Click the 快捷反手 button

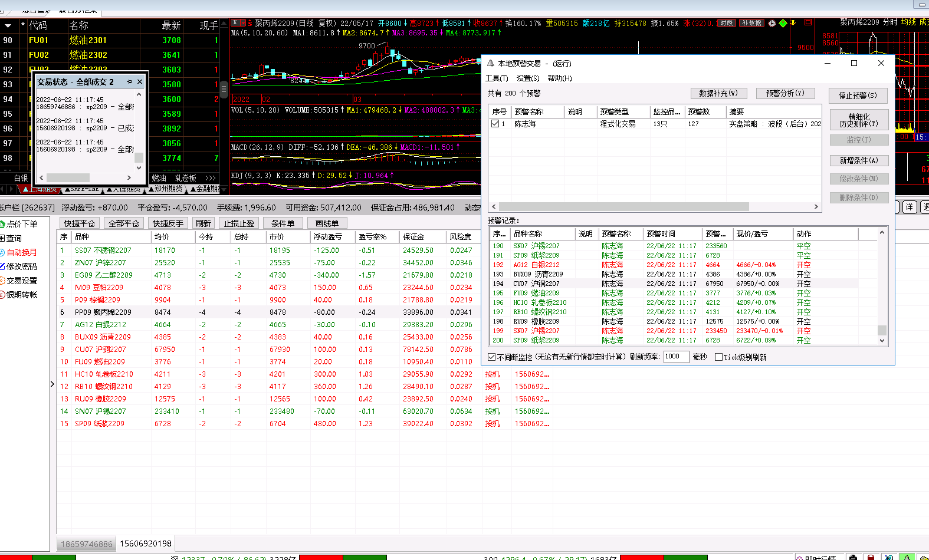168,223
